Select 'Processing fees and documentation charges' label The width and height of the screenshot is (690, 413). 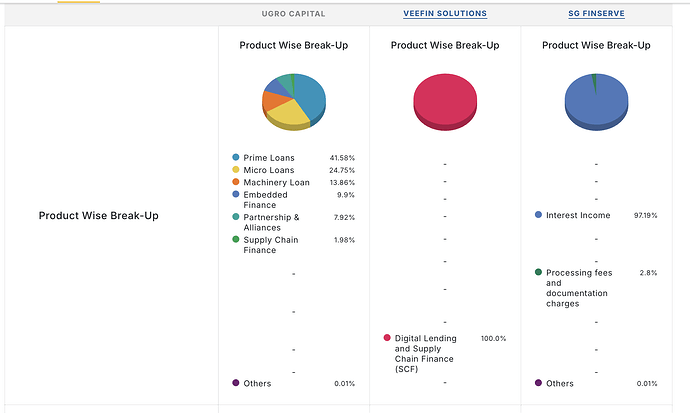tap(579, 288)
